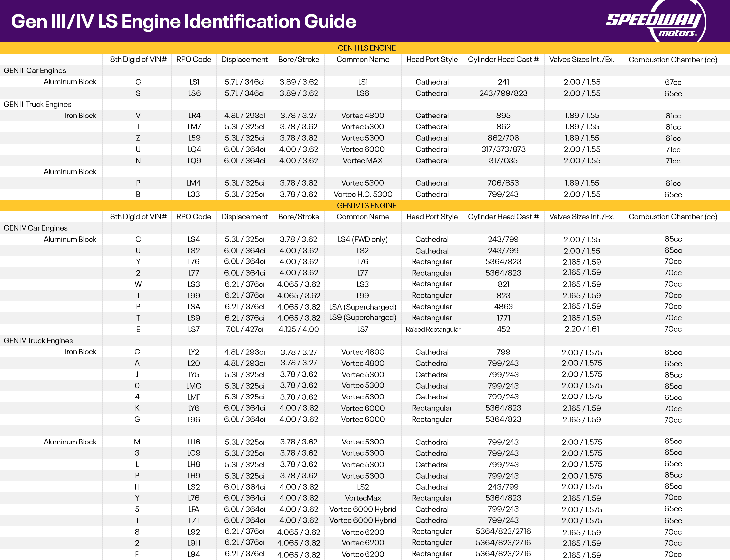Viewport: 730px width, 560px height.
Task: Select the GEN III Car Engines section label
Action: 35,70
